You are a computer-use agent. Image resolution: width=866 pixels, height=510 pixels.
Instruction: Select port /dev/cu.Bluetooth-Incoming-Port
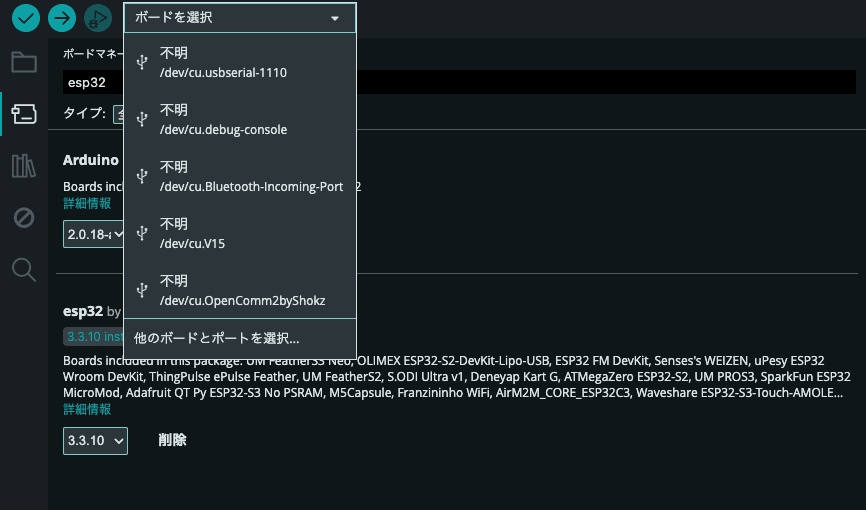tap(240, 176)
